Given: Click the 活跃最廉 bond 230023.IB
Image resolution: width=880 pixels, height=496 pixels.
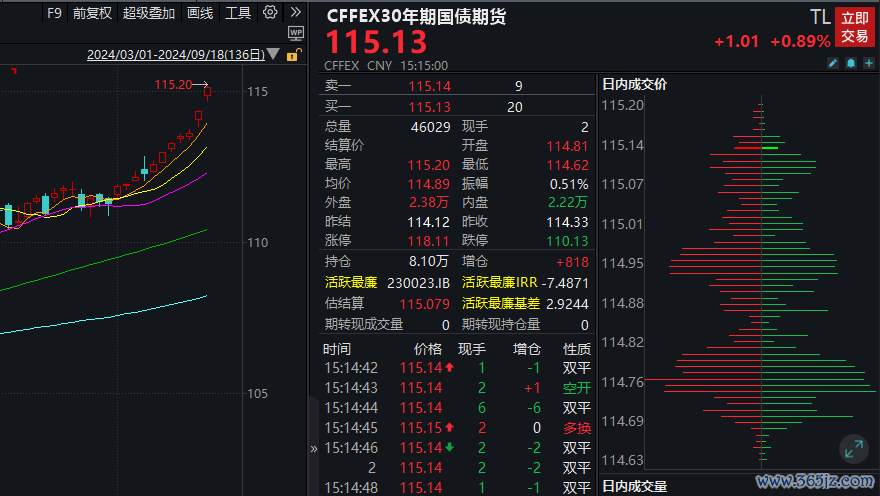Looking at the screenshot, I should (x=419, y=283).
